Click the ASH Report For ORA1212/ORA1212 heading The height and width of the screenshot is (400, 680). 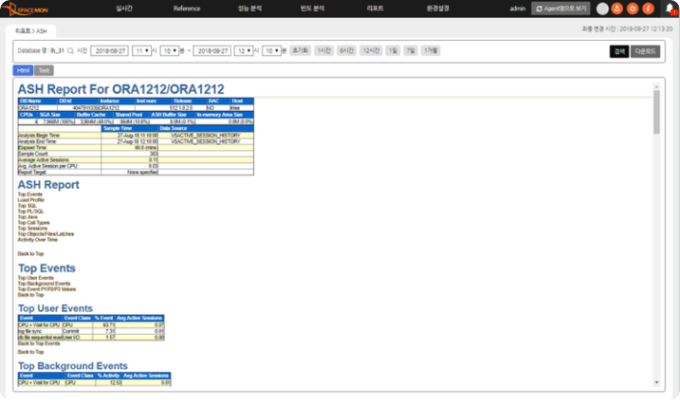click(x=121, y=89)
